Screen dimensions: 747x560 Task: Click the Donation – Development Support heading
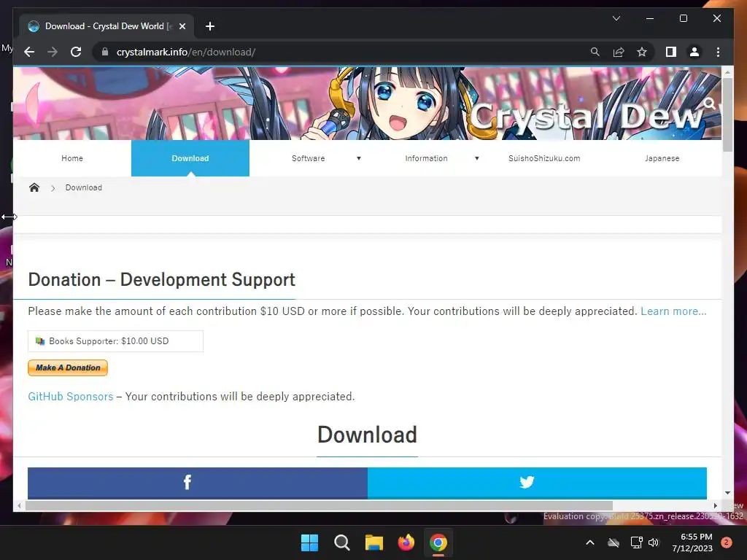[161, 279]
